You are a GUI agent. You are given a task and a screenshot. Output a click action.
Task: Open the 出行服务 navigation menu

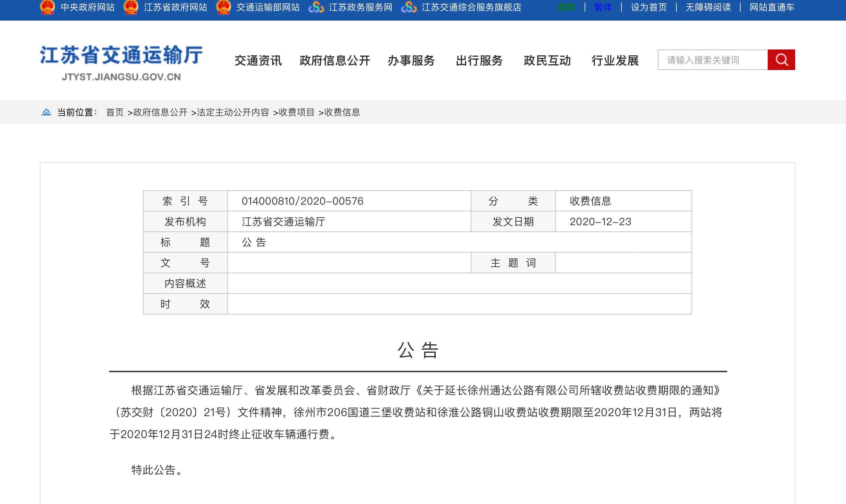point(479,60)
